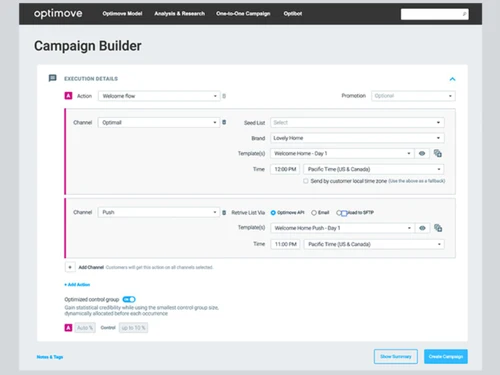Screen dimensions: 500x375
Task: Open Welcome Home - Day 1 template dropdown
Action: pos(342,153)
